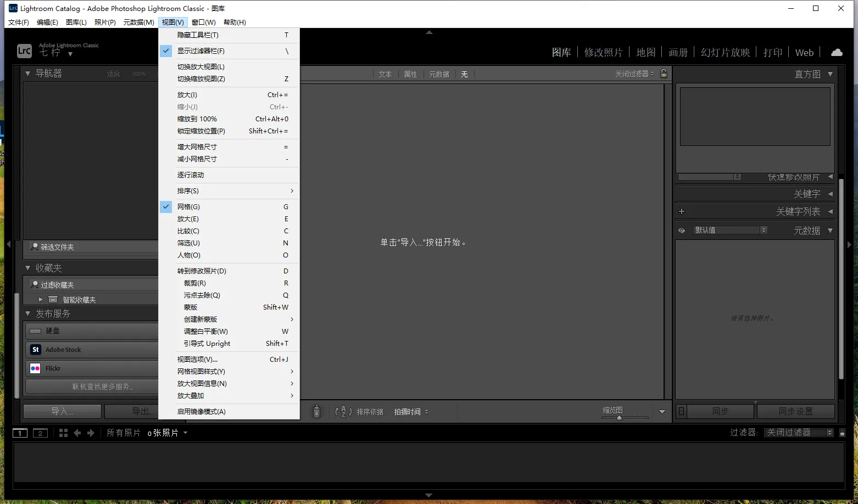Viewport: 858px width, 504px height.
Task: Select the secondary display window 2 icon
Action: [40, 433]
